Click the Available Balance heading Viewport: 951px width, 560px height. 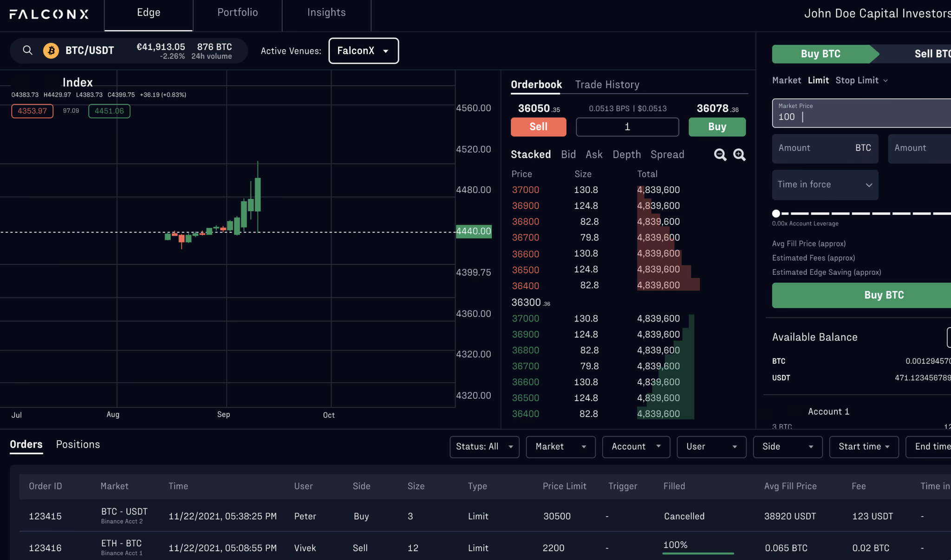[814, 338]
